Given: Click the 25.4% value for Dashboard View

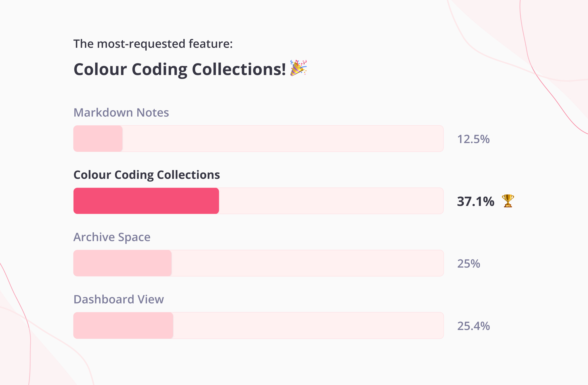Looking at the screenshot, I should click(473, 326).
